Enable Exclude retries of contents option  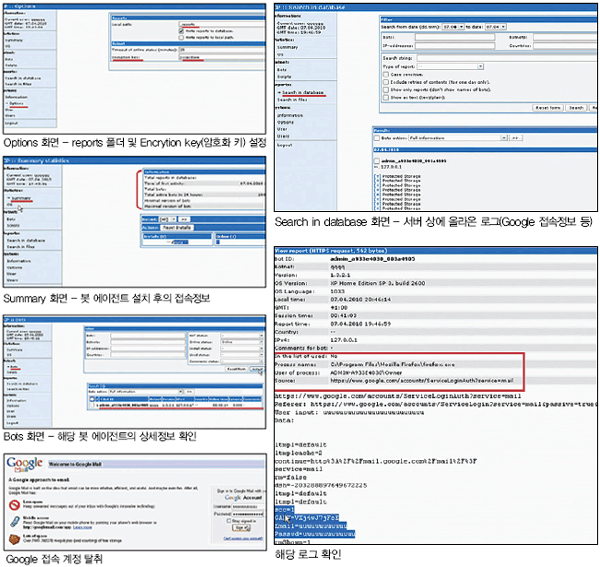386,82
